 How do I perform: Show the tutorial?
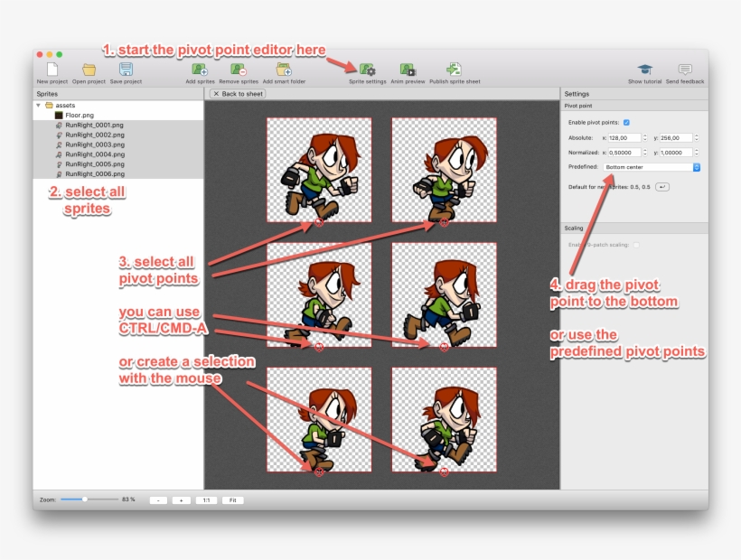pyautogui.click(x=643, y=69)
